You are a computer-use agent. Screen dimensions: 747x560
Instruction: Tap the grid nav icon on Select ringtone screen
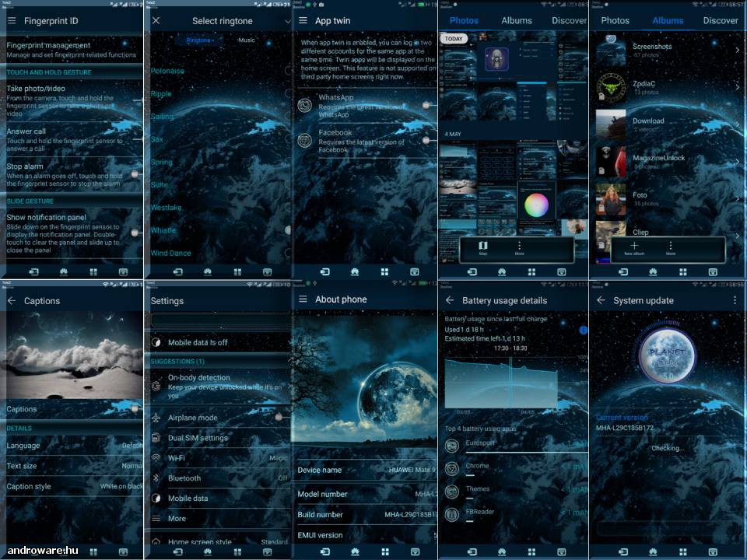[x=237, y=271]
